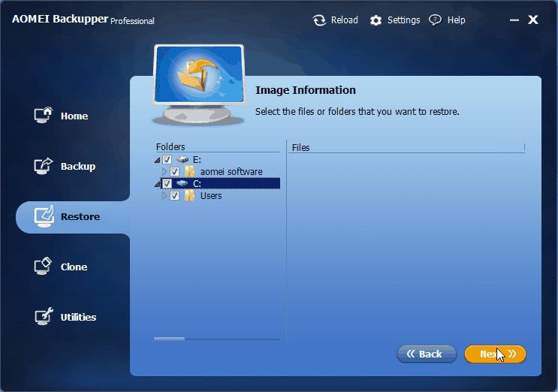Open Settings via its text label

click(x=403, y=20)
